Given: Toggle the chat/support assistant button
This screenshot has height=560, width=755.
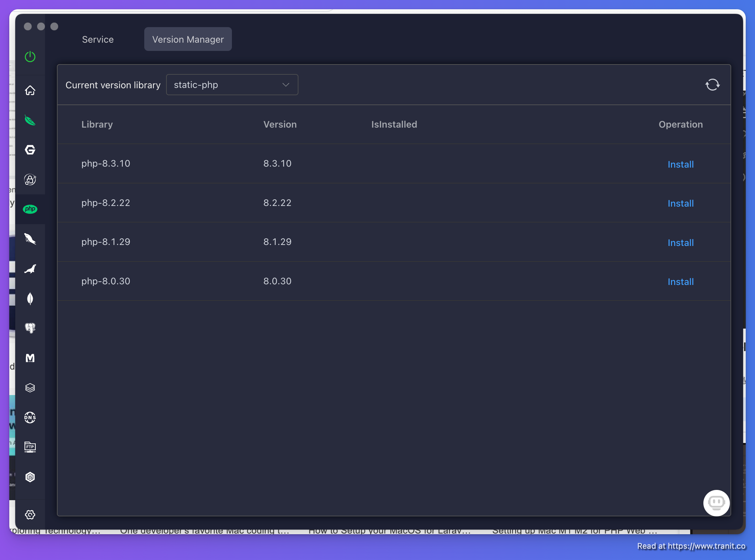Looking at the screenshot, I should (x=716, y=503).
